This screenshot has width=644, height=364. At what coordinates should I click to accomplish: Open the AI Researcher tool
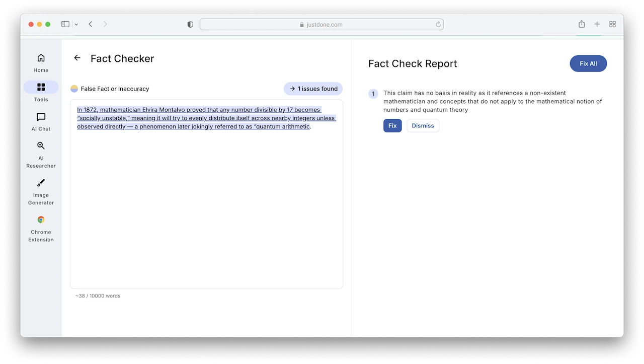click(x=41, y=146)
